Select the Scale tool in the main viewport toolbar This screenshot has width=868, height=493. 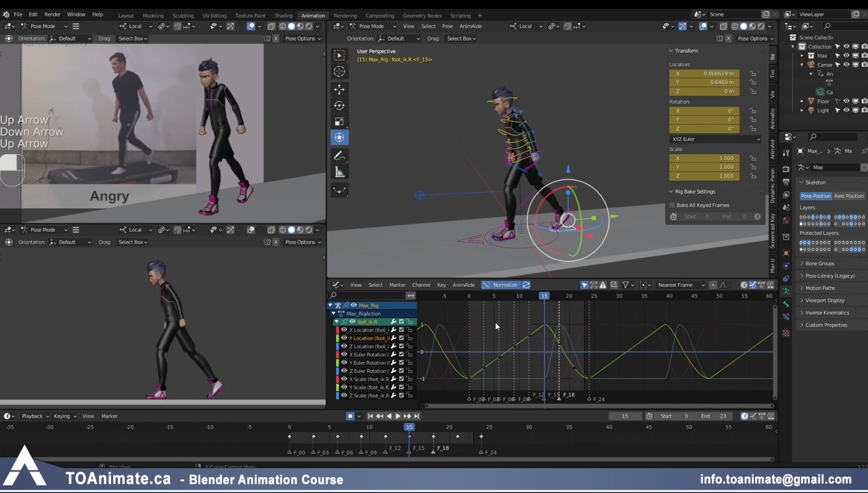pyautogui.click(x=339, y=121)
